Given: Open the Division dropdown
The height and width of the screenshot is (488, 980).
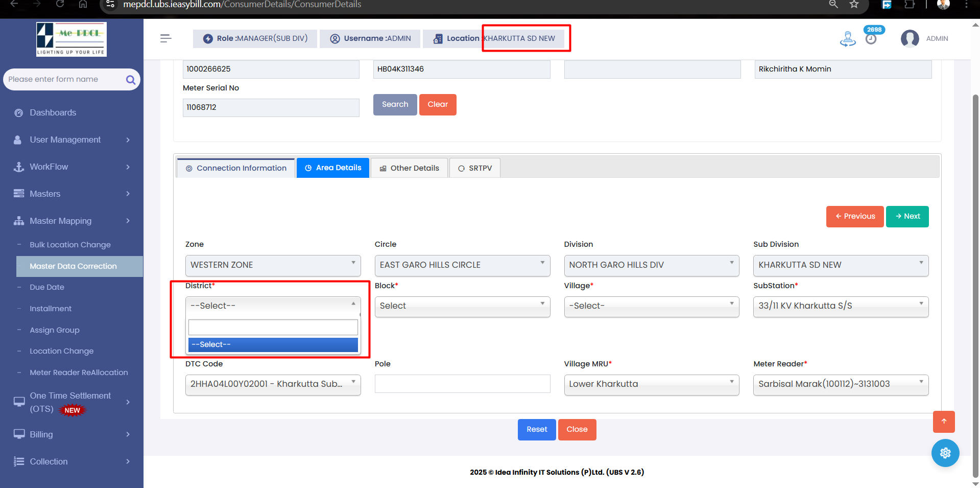Looking at the screenshot, I should point(652,265).
